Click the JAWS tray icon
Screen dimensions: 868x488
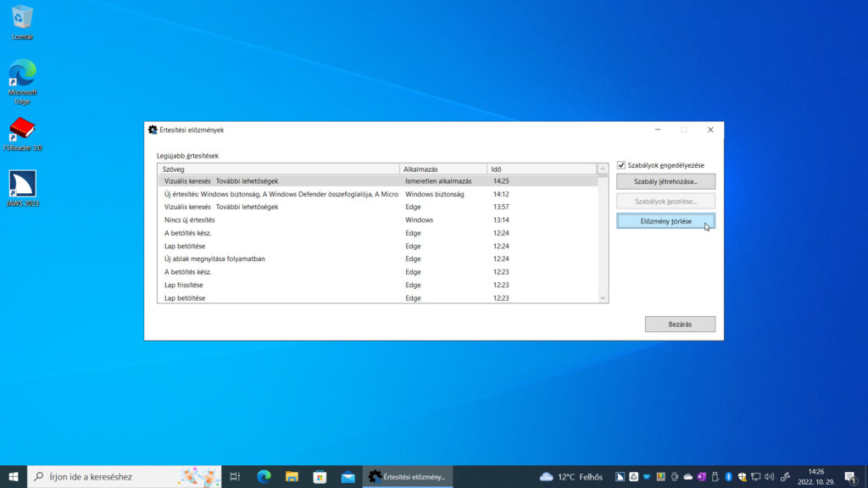tap(620, 476)
